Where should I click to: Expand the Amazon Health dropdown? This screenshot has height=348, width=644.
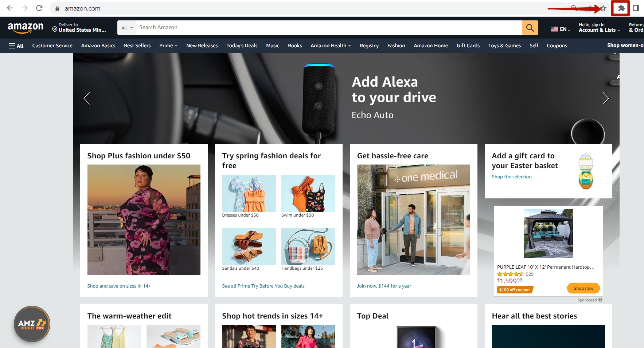331,46
